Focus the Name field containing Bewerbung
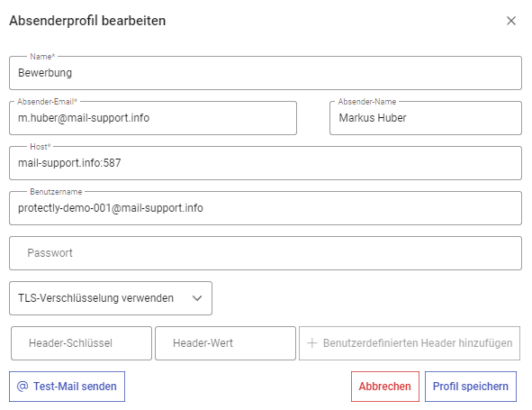Viewport: 532px width, 410px height. [x=266, y=73]
